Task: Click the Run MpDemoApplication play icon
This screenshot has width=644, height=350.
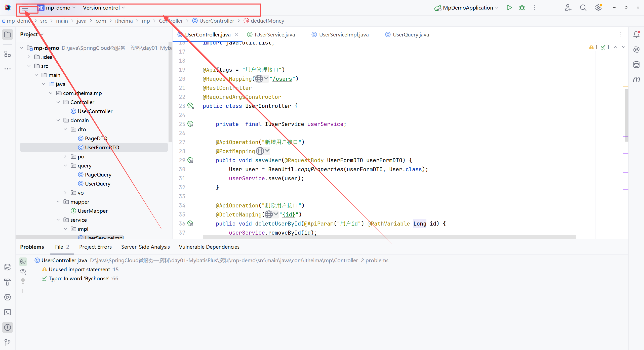Action: [x=509, y=8]
